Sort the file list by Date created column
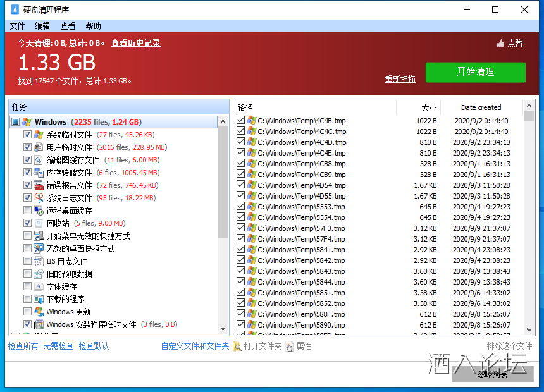Viewport: 544px width, 392px height. click(481, 107)
